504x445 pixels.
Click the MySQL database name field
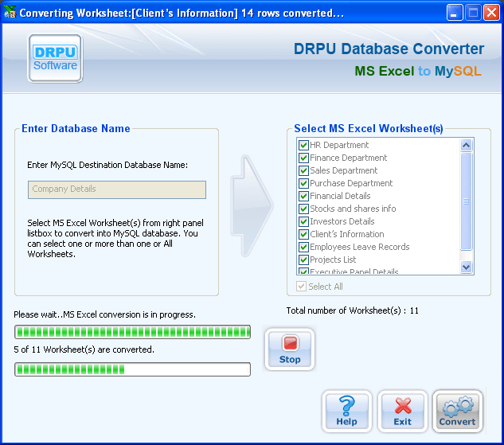(x=117, y=189)
